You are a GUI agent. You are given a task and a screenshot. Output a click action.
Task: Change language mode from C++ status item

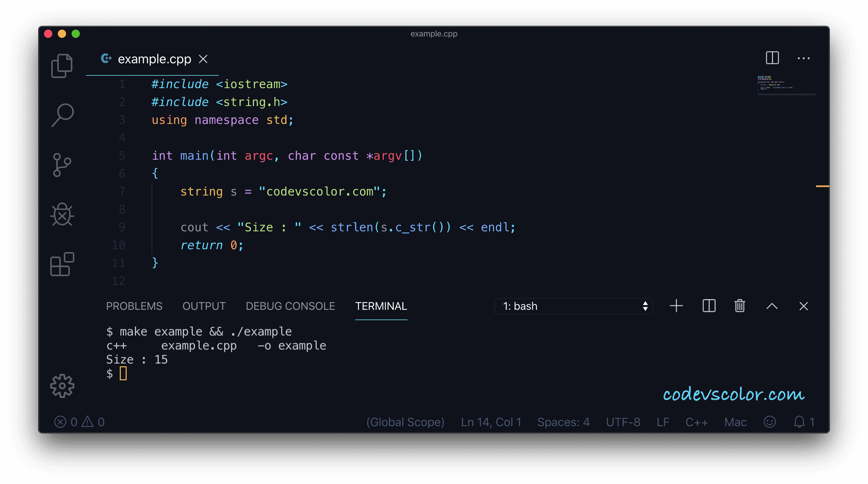pos(696,422)
